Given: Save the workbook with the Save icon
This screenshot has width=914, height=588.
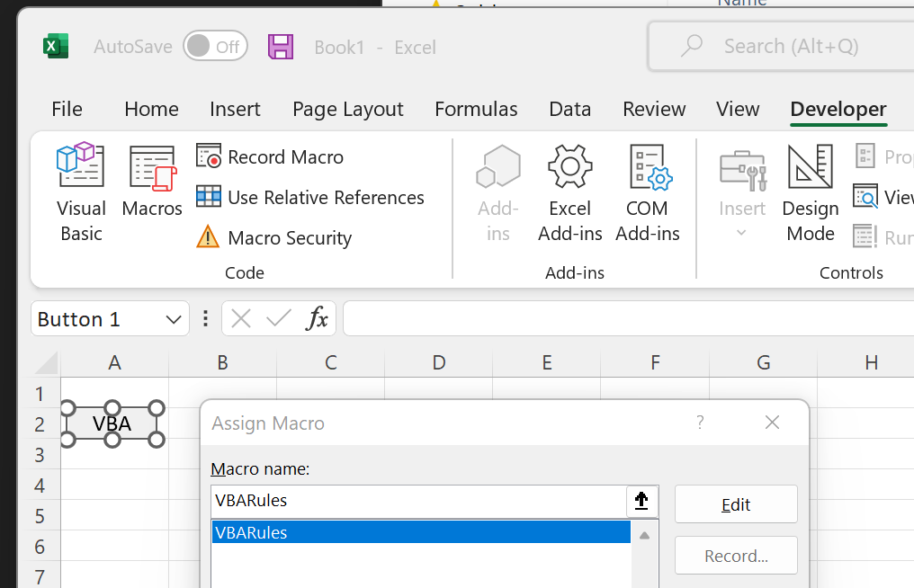Looking at the screenshot, I should point(280,46).
